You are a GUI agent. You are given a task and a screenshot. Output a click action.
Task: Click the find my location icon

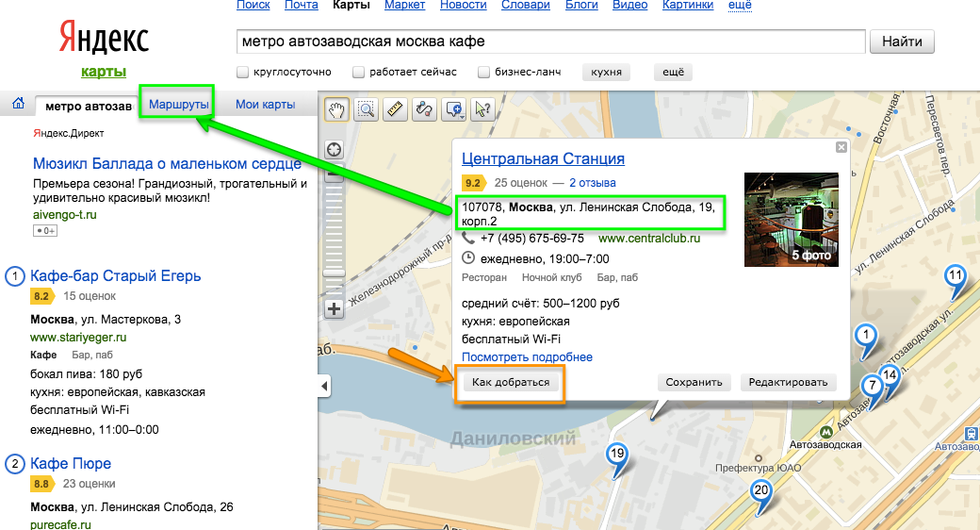coord(335,150)
